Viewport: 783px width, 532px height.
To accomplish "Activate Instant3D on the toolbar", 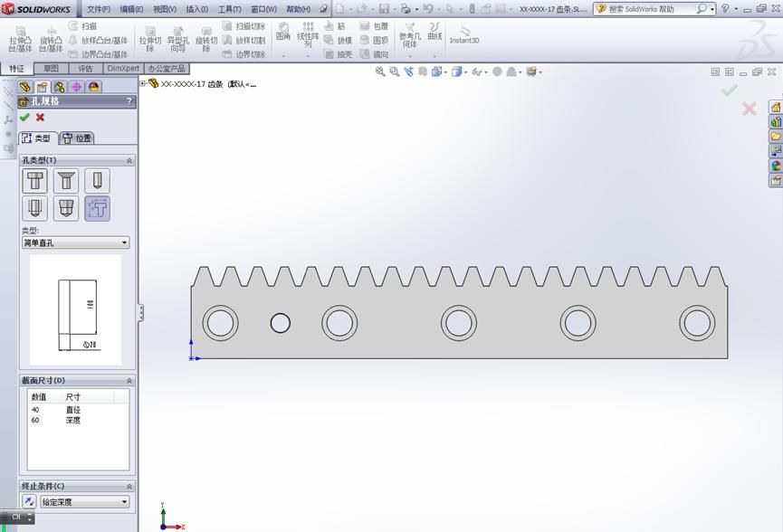I will [x=464, y=39].
